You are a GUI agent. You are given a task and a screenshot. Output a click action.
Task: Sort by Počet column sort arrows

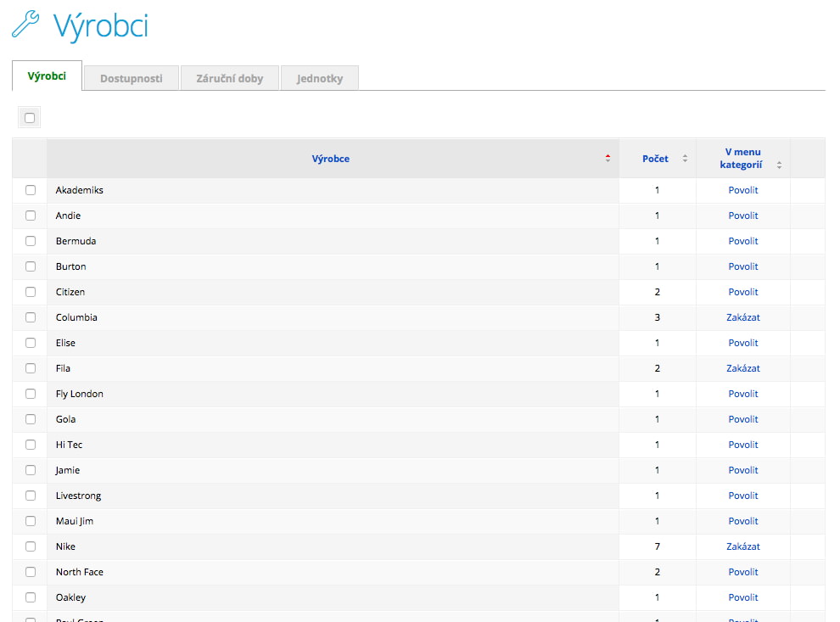coord(685,159)
